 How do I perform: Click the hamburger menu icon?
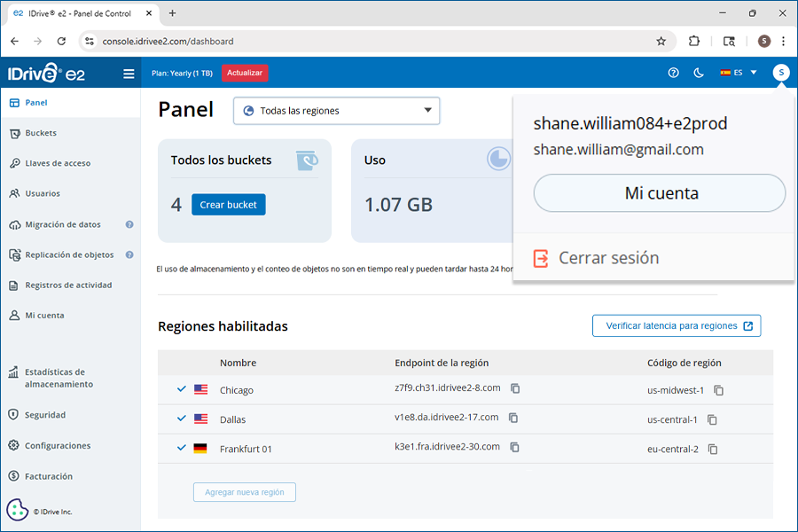click(x=129, y=74)
